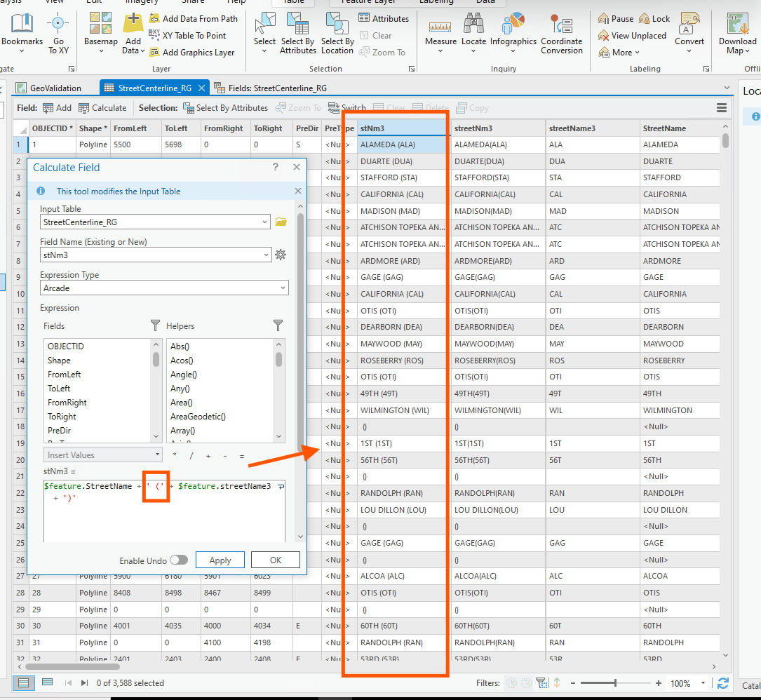
Task: Go to last record button
Action: point(84,683)
